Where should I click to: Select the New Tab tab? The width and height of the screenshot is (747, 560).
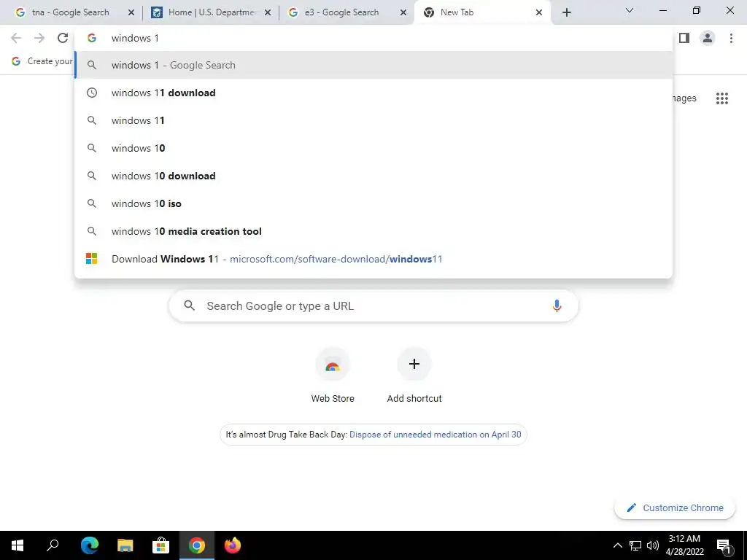point(482,12)
